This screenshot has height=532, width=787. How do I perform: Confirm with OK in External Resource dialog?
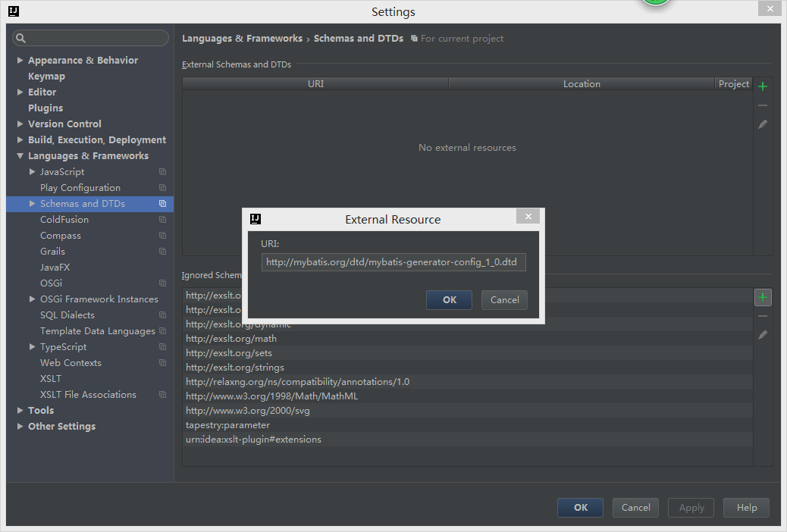coord(449,300)
